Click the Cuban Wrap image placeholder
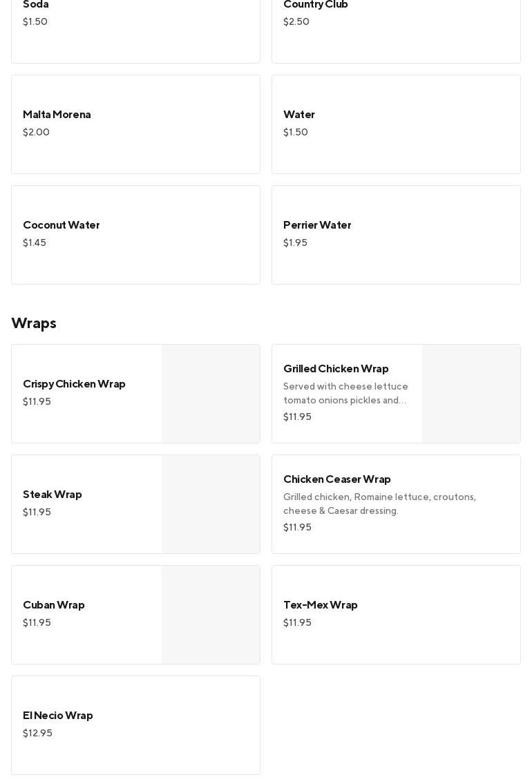 point(211,615)
